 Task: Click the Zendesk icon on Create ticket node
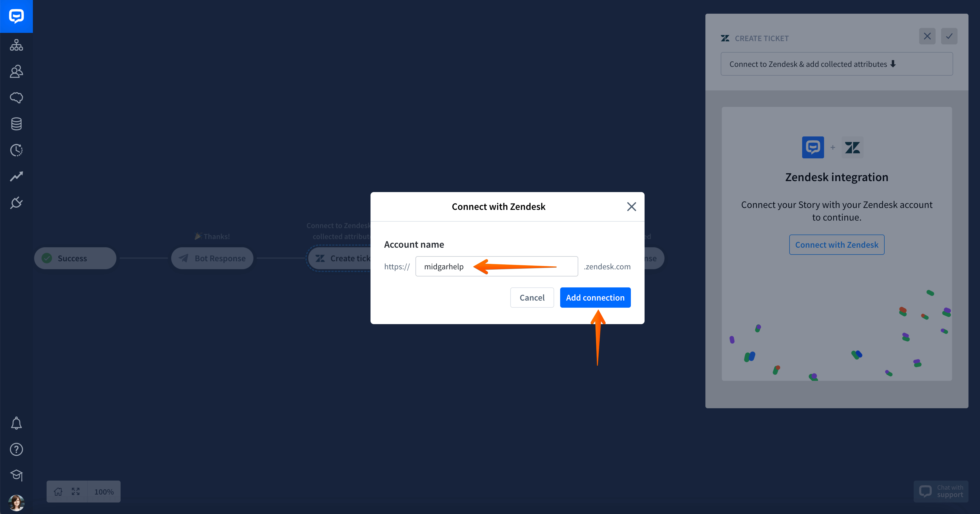click(320, 258)
